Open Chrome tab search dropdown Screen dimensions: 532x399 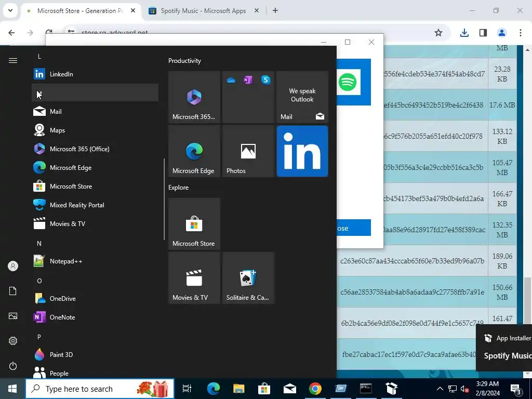[x=10, y=10]
